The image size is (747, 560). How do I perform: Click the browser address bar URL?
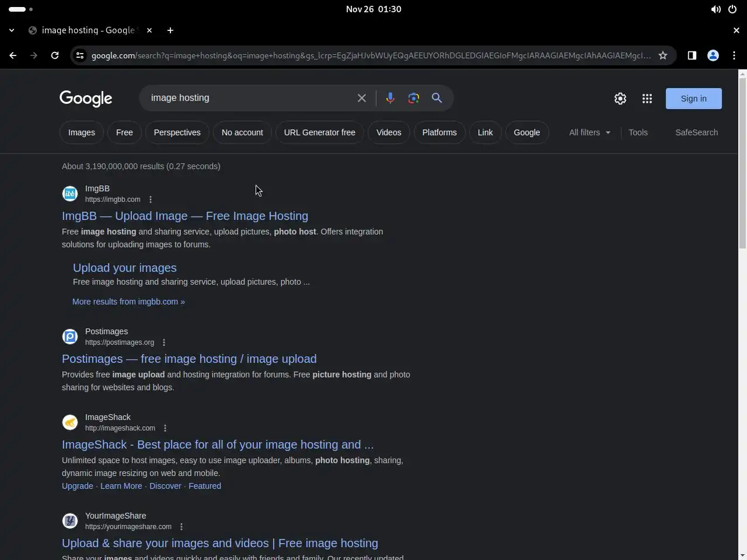371,55
